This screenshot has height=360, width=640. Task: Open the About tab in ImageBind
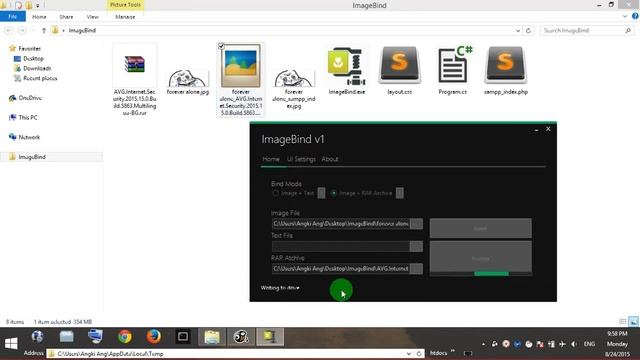point(330,159)
